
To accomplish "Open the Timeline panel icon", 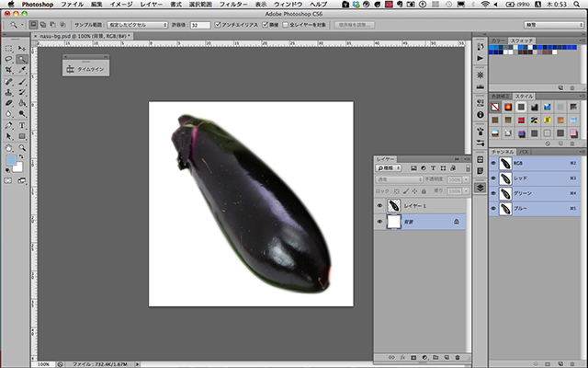I will click(71, 68).
